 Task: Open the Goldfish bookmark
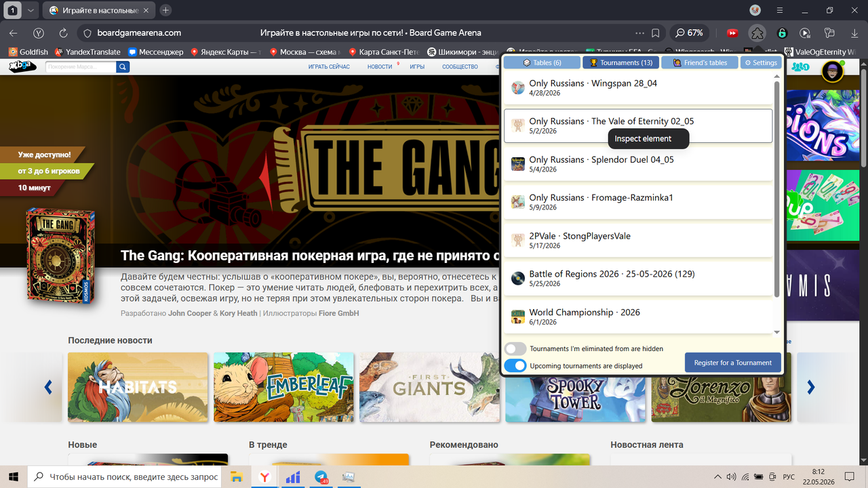click(x=28, y=52)
